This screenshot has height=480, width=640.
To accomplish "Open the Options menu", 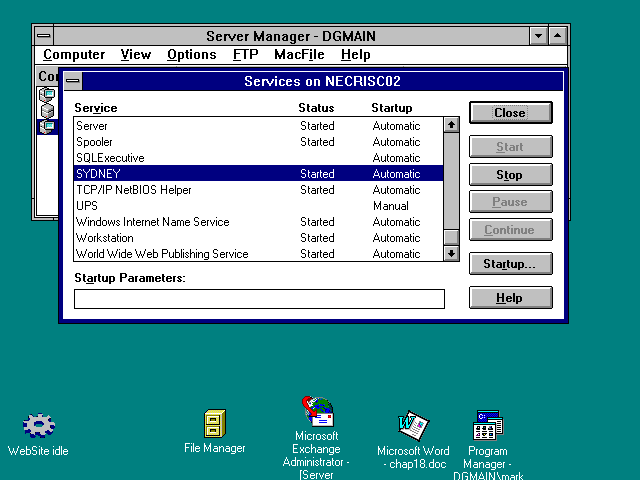I will 191,55.
